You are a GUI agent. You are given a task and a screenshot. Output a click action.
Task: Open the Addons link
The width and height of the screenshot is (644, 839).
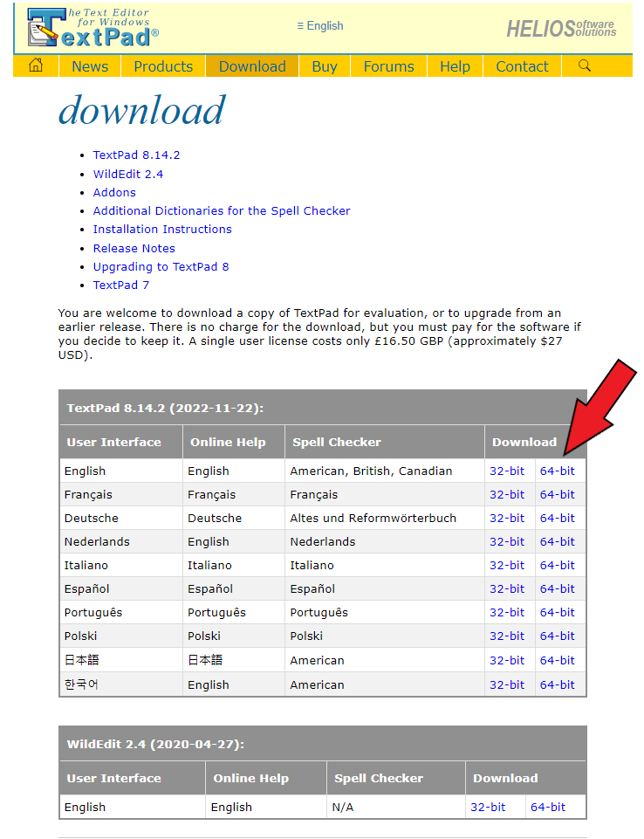[114, 193]
